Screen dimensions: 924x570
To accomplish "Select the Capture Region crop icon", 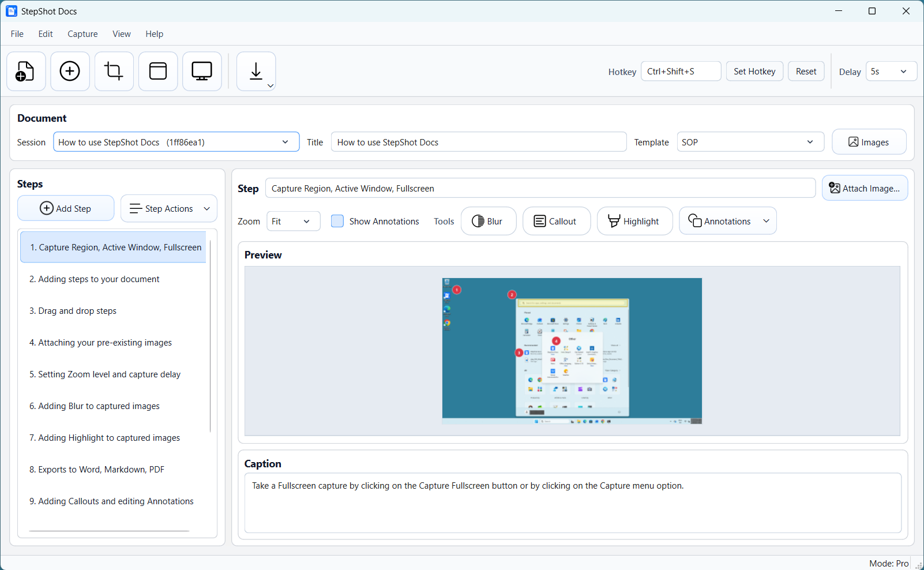I will (114, 72).
